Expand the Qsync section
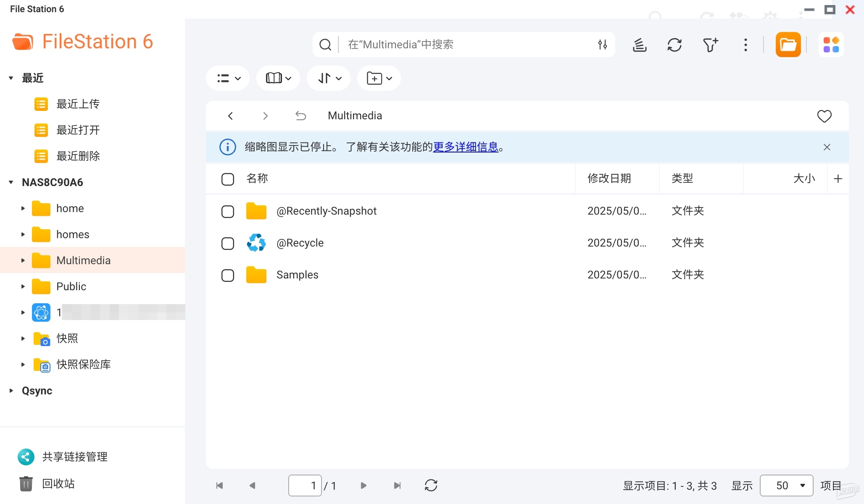864x504 pixels. 11,391
